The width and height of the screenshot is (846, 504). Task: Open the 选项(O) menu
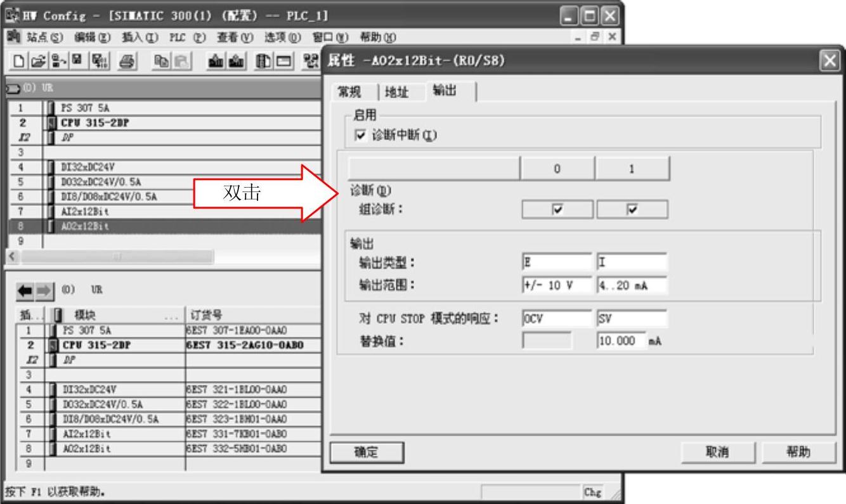(x=282, y=37)
